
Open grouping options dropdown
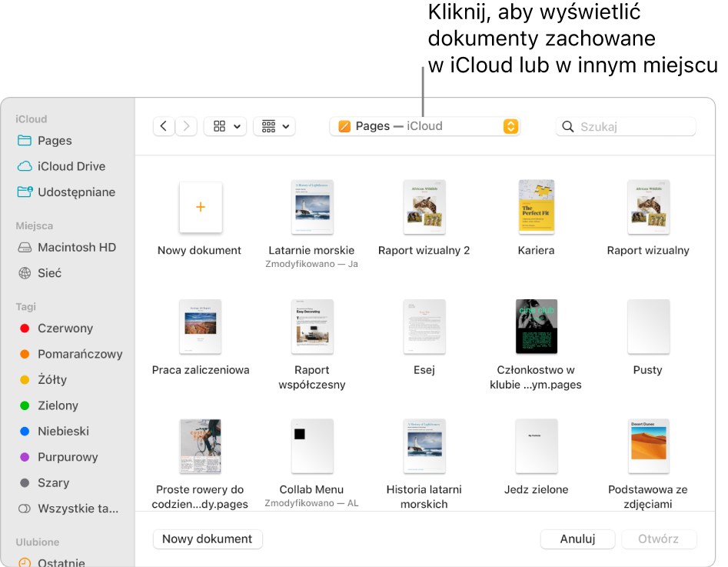tap(275, 126)
